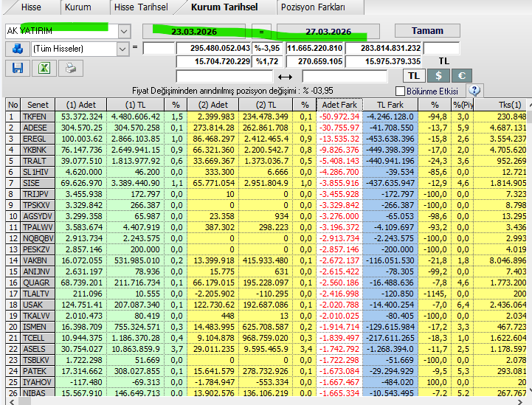532x405 pixels.
Task: Sort by (2) TL column header
Action: pos(266,105)
